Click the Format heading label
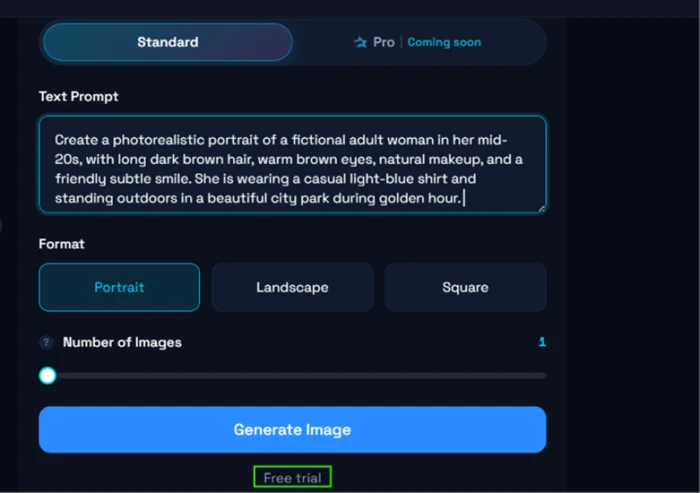 (62, 244)
